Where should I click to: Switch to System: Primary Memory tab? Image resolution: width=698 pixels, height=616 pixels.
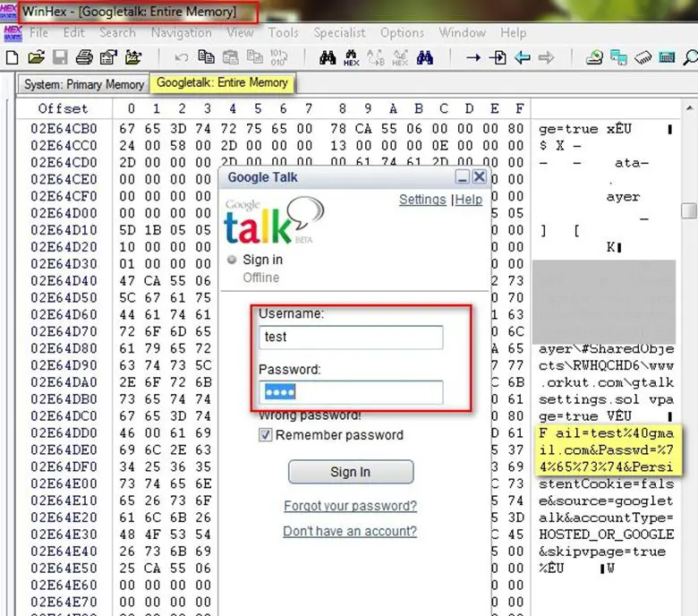point(84,84)
